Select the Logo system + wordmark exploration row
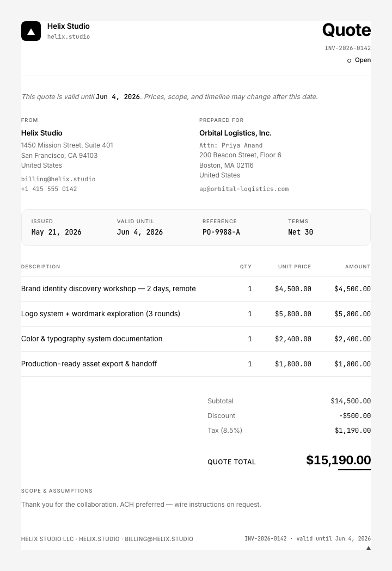Viewport: 392px width, 571px height. [196, 314]
